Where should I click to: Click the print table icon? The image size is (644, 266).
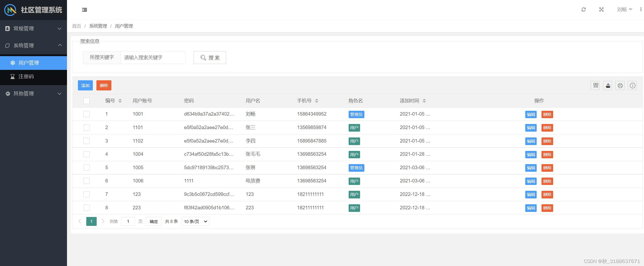(620, 85)
